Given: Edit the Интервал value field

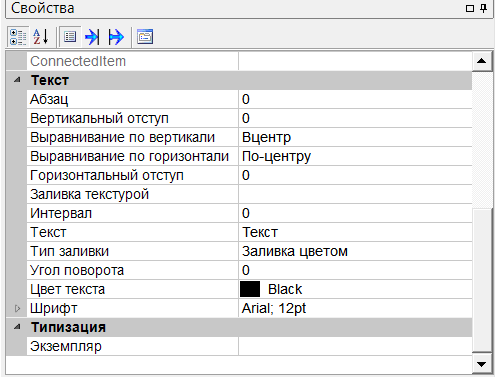Looking at the screenshot, I should point(355,213).
